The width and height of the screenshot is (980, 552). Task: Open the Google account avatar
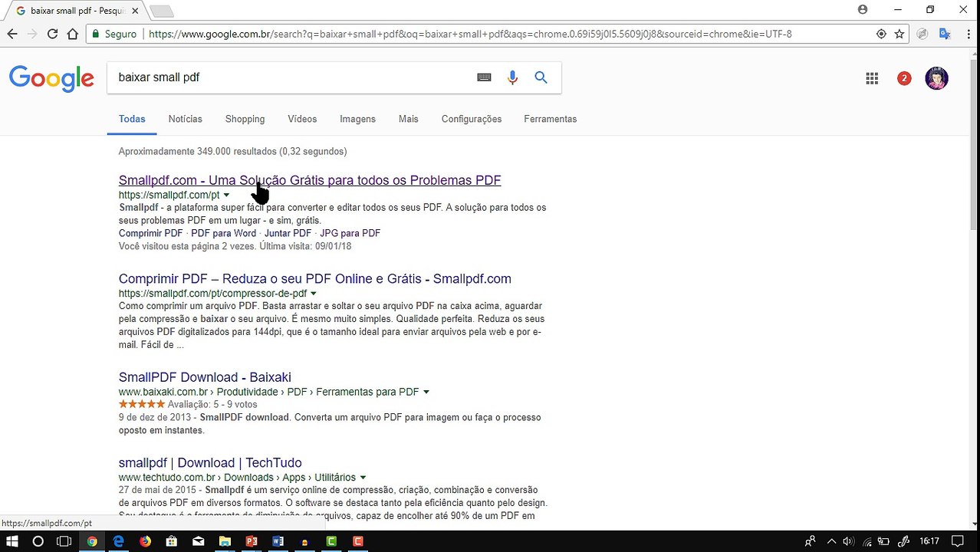pyautogui.click(x=936, y=78)
